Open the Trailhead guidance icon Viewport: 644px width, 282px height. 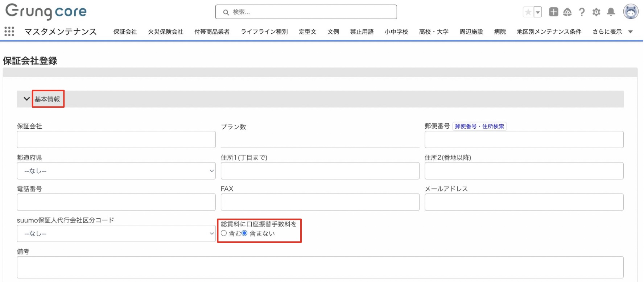pos(567,12)
